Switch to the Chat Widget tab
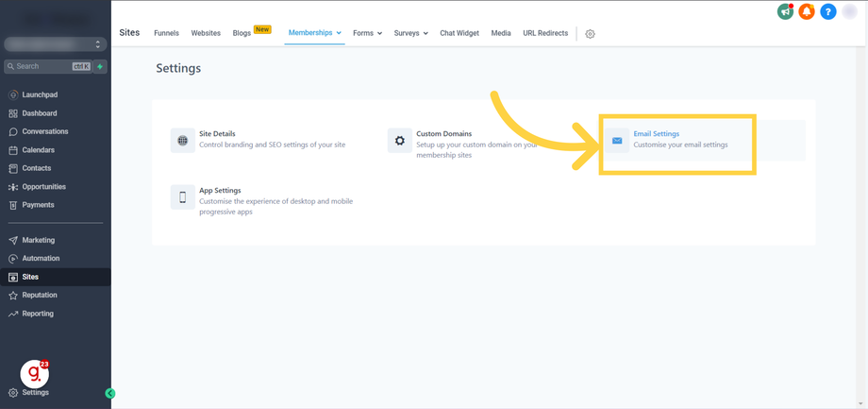This screenshot has height=409, width=868. 459,33
